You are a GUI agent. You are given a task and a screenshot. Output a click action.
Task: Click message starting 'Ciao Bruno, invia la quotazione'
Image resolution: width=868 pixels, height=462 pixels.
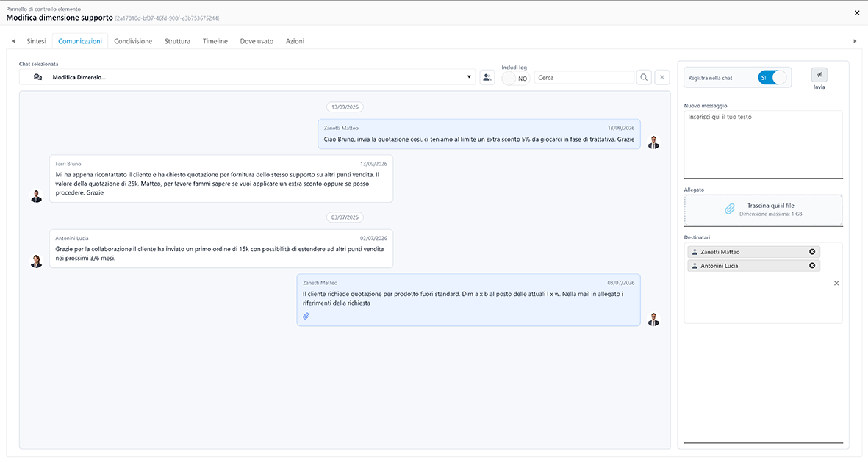(x=479, y=134)
